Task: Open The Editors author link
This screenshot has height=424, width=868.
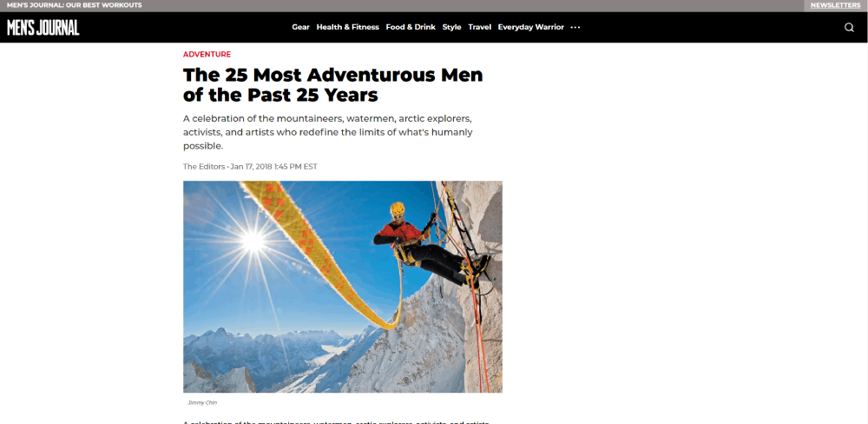Action: [204, 166]
